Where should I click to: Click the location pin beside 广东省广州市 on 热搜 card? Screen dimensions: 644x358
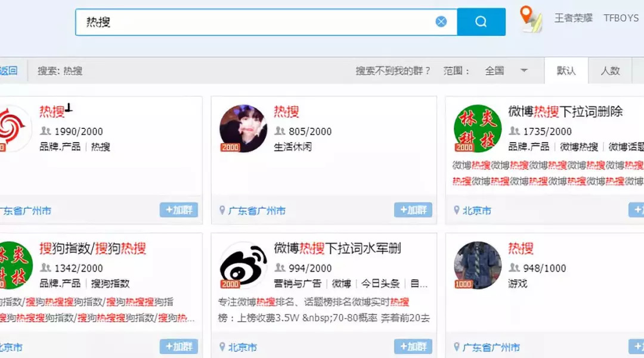(221, 211)
